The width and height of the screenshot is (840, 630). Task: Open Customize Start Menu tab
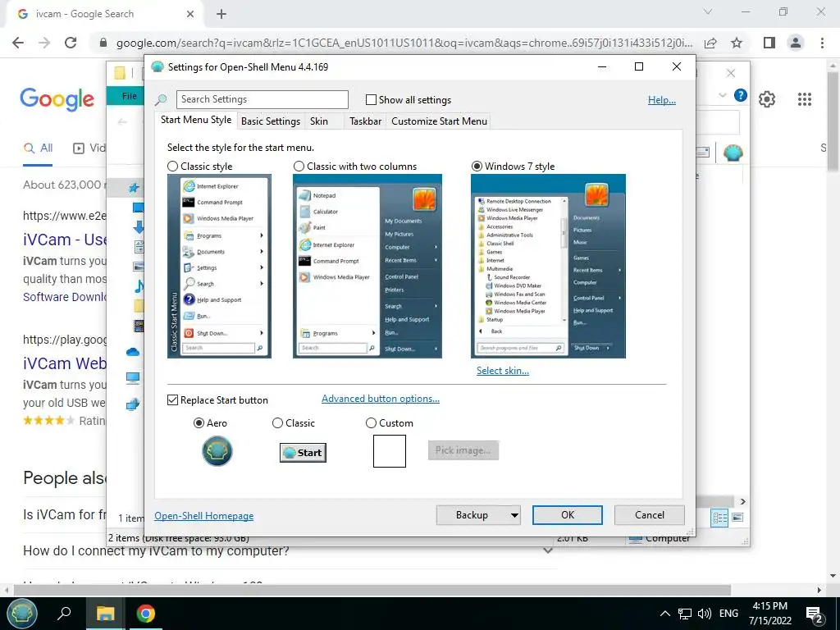coord(440,121)
